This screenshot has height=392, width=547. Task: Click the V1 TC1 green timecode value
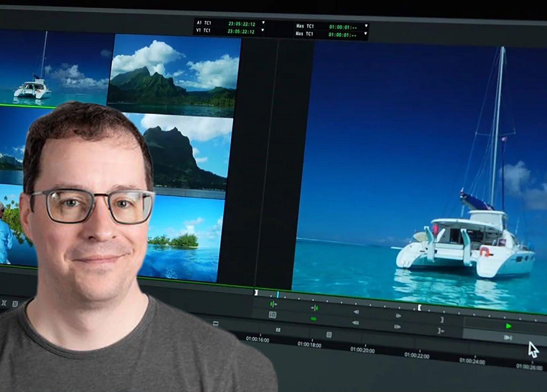tap(241, 32)
